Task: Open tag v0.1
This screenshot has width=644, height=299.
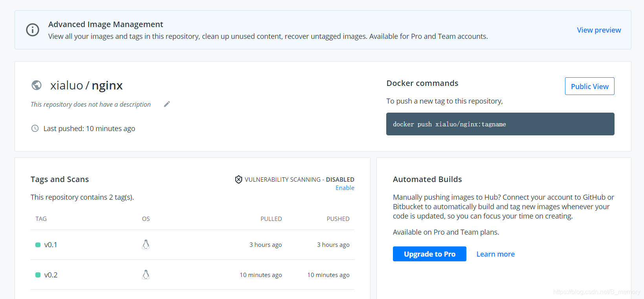Action: [51, 245]
